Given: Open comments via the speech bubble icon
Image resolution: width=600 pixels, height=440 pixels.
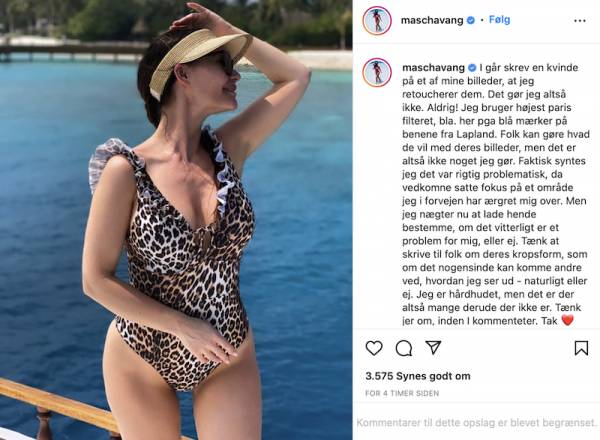Looking at the screenshot, I should point(404,348).
